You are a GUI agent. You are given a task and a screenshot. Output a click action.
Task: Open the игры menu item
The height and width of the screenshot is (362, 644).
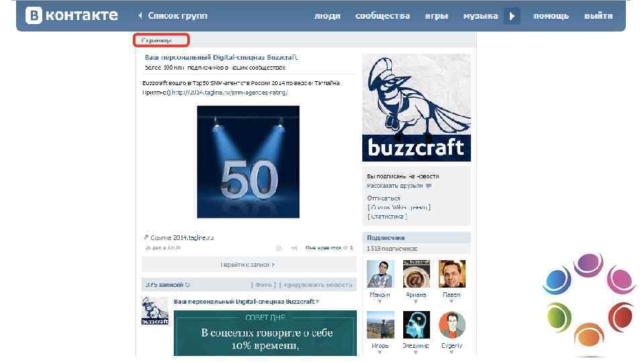coord(436,15)
